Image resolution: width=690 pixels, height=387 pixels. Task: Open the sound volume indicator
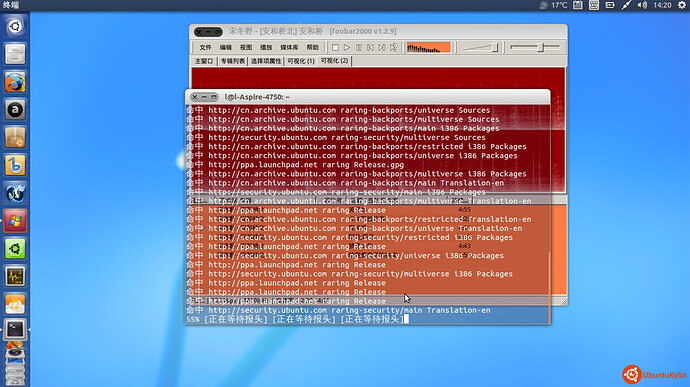(x=642, y=5)
